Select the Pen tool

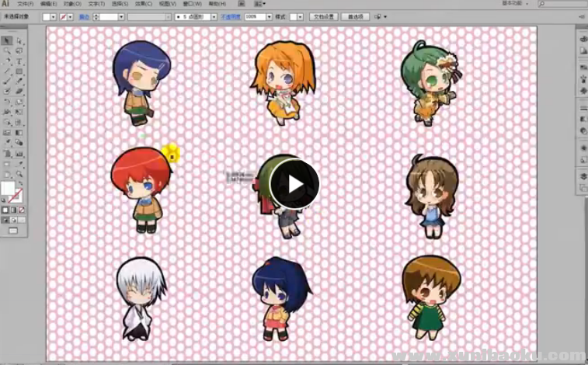coord(7,61)
